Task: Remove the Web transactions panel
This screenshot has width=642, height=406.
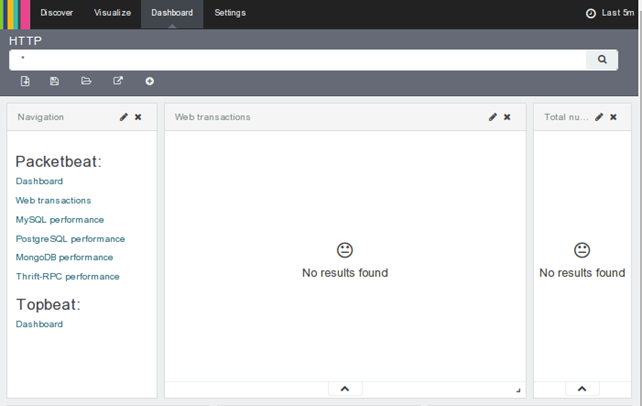Action: (x=507, y=117)
